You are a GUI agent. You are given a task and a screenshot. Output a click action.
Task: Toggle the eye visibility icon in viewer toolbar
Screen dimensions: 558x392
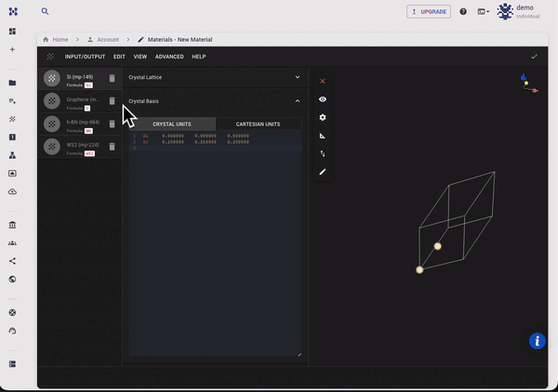tap(323, 99)
